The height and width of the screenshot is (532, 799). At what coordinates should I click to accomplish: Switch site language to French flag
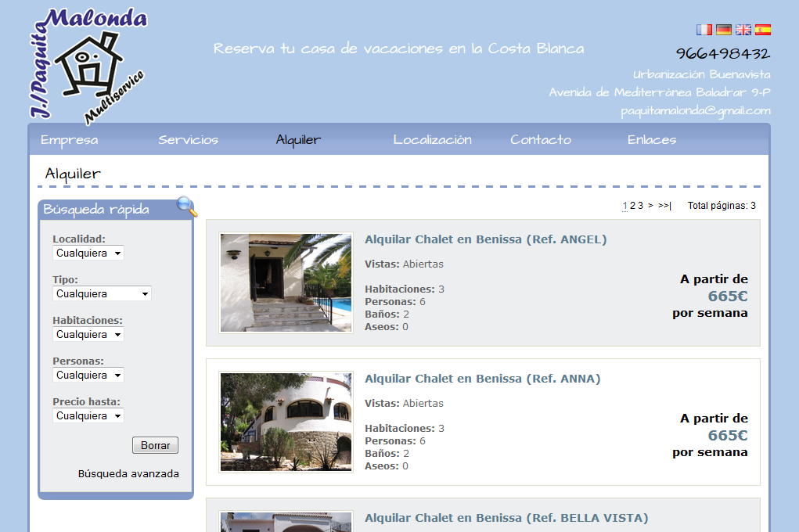704,30
